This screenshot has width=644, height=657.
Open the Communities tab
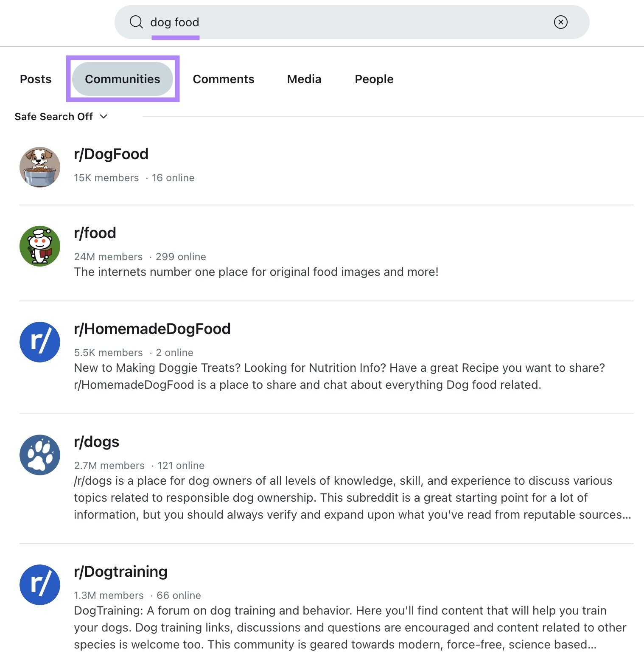(x=122, y=79)
